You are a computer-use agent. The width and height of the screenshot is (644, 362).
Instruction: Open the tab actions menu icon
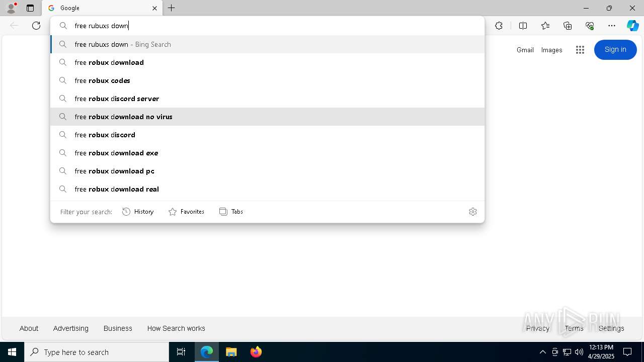coord(30,8)
